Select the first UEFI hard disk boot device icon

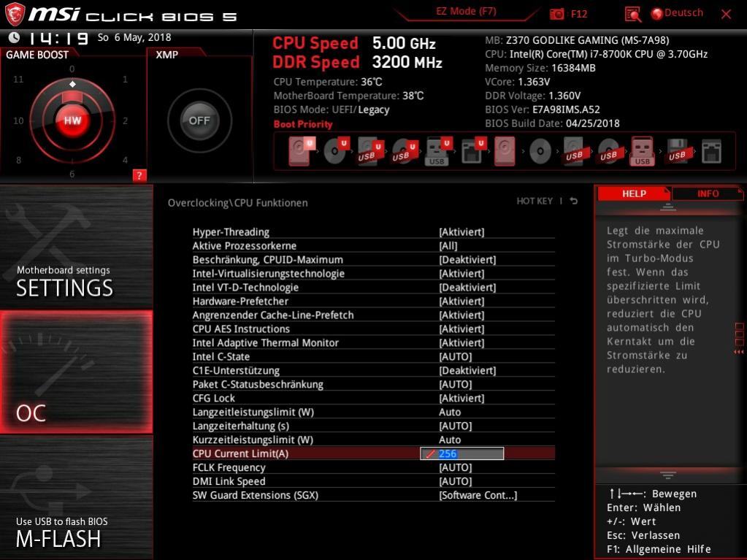[x=302, y=151]
